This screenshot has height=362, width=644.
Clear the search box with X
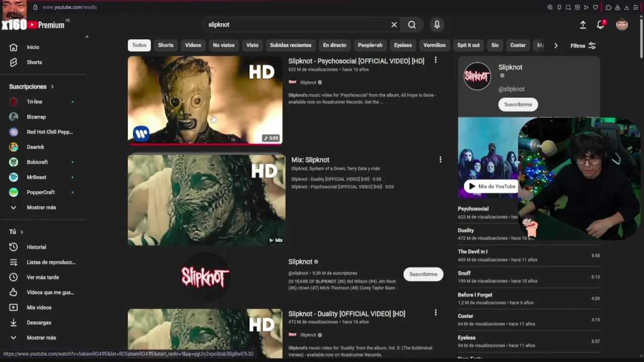pyautogui.click(x=394, y=25)
